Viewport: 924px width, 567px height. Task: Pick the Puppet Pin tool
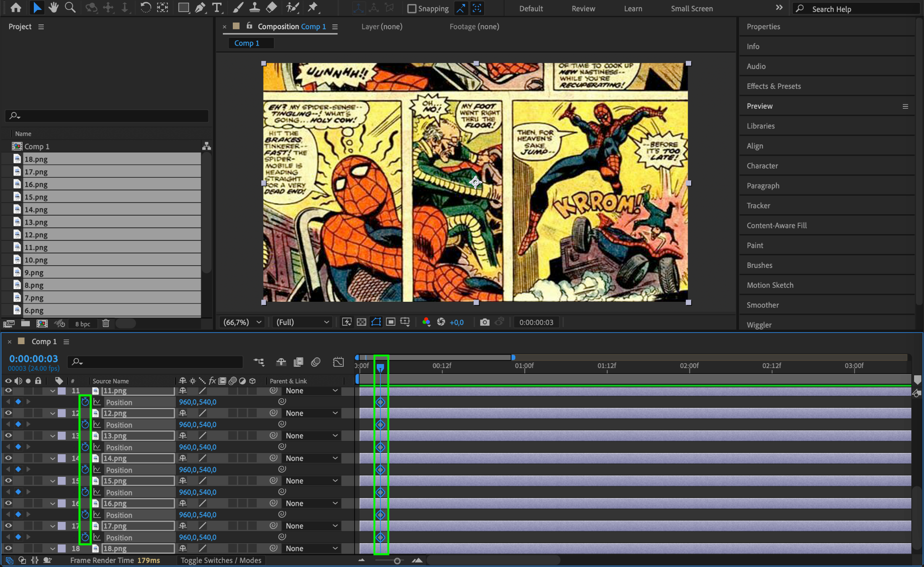point(312,8)
